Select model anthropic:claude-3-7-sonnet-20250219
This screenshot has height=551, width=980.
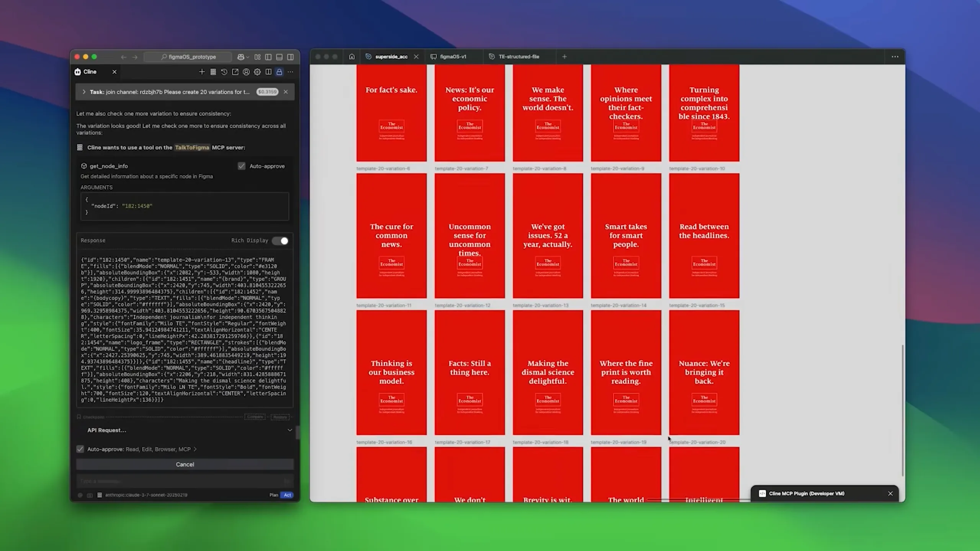146,495
